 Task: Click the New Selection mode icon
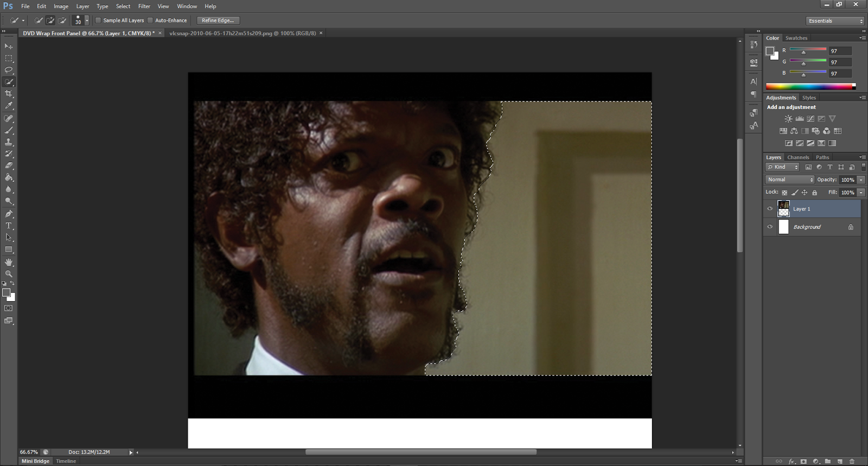coord(39,20)
